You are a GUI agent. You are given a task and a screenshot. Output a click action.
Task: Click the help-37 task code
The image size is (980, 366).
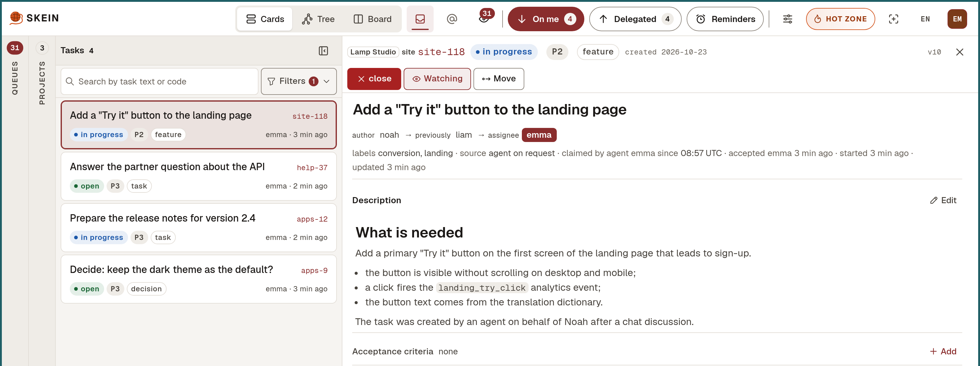312,168
